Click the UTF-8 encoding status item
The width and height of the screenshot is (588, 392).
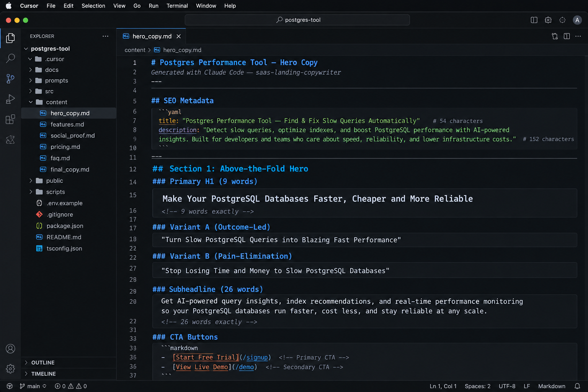coord(507,386)
